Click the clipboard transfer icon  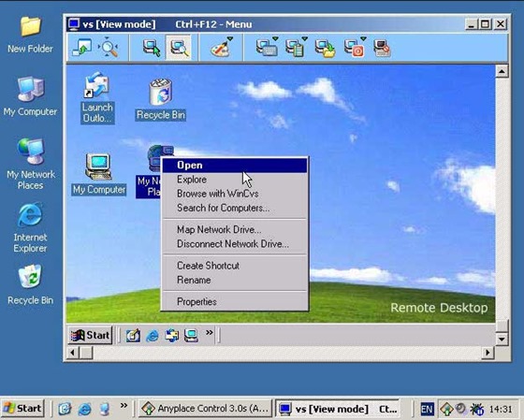[295, 49]
